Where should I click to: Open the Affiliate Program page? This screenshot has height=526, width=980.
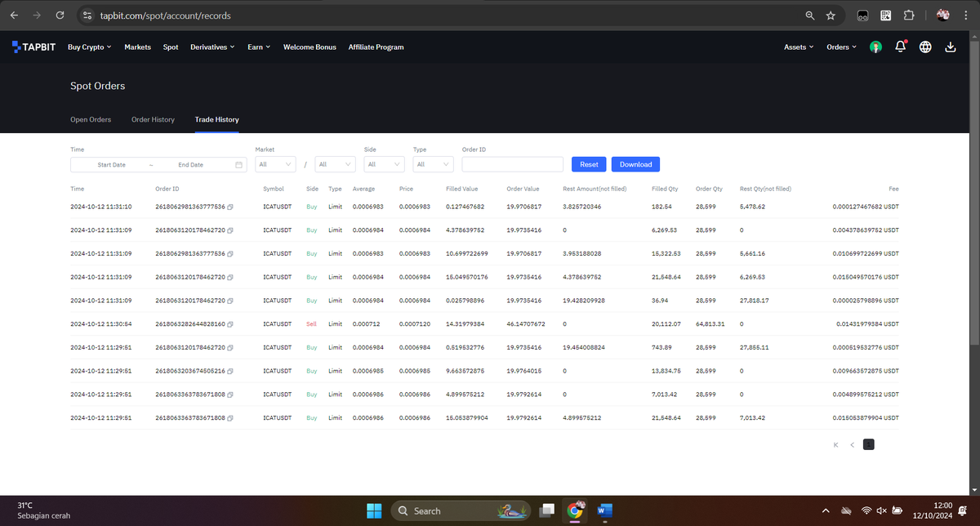(376, 47)
